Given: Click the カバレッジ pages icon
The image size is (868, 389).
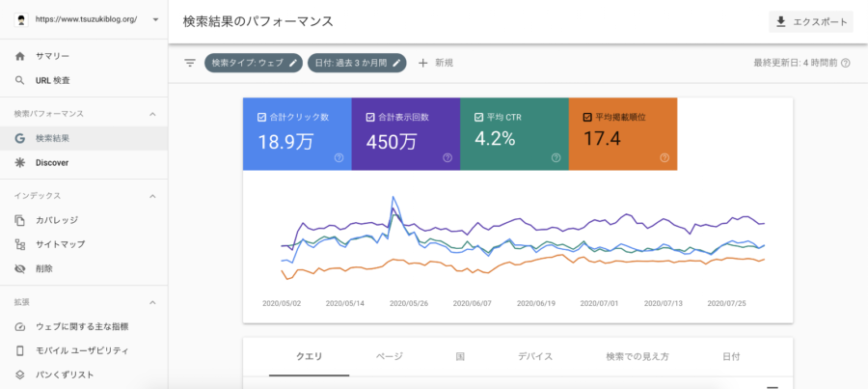Looking at the screenshot, I should pyautogui.click(x=20, y=220).
